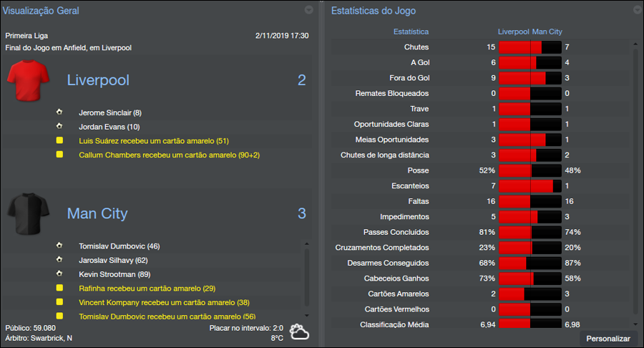Click the Escanteios comparison bar
This screenshot has height=348, width=644.
click(x=530, y=185)
